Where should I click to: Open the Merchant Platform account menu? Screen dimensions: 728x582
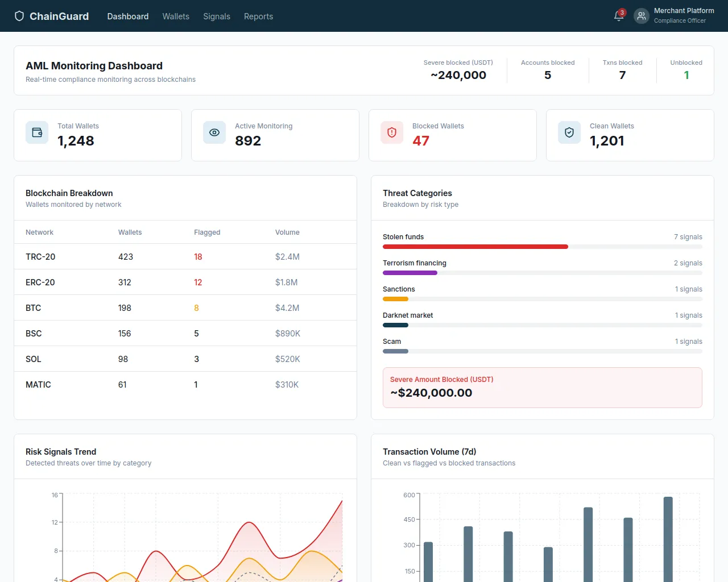675,16
